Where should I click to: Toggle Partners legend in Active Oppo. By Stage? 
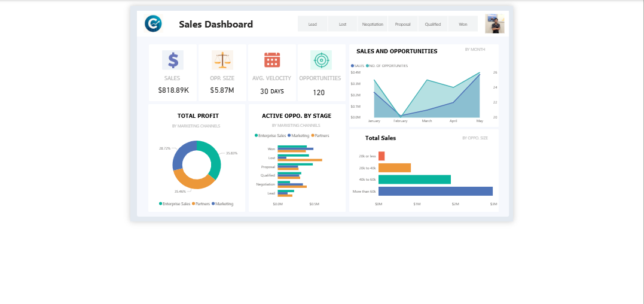[319, 136]
